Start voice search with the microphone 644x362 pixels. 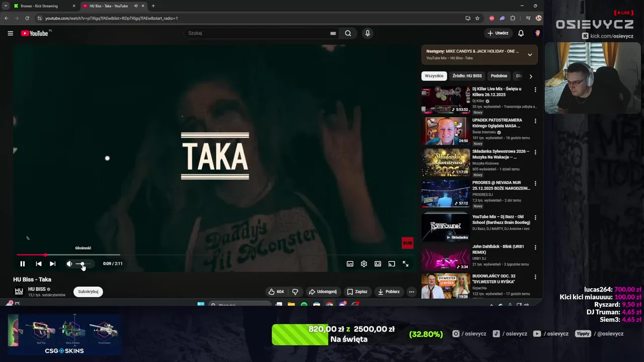pos(367,33)
